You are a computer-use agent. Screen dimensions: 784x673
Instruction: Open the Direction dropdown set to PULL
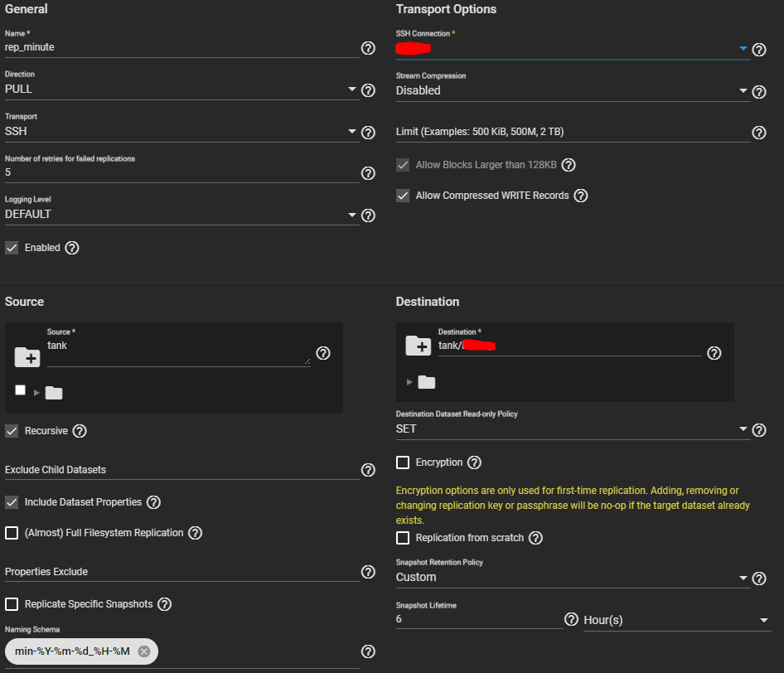pyautogui.click(x=181, y=90)
